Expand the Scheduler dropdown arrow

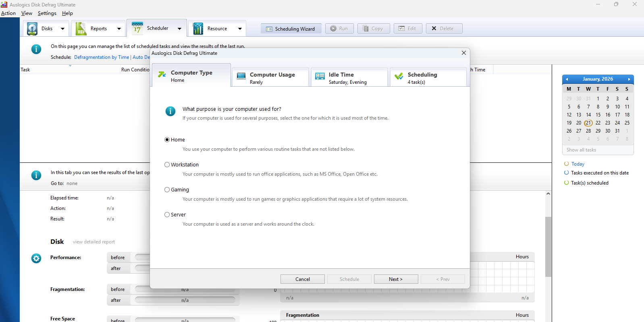(179, 29)
